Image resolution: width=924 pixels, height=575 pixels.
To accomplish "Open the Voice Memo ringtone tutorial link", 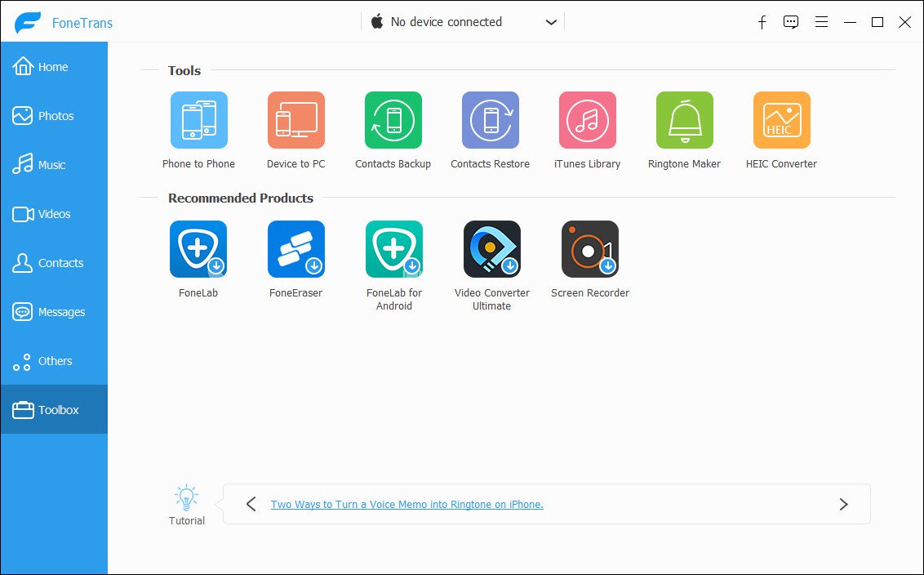I will coord(406,504).
